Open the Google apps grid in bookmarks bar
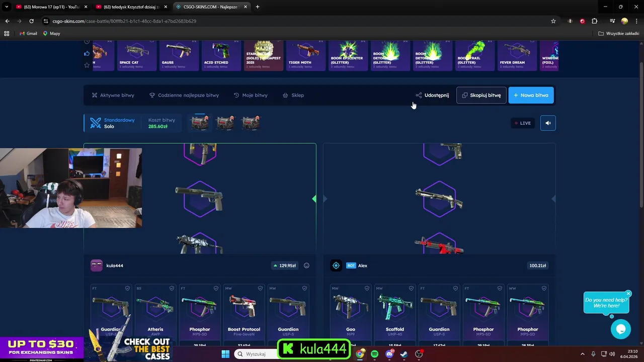 tap(7, 33)
